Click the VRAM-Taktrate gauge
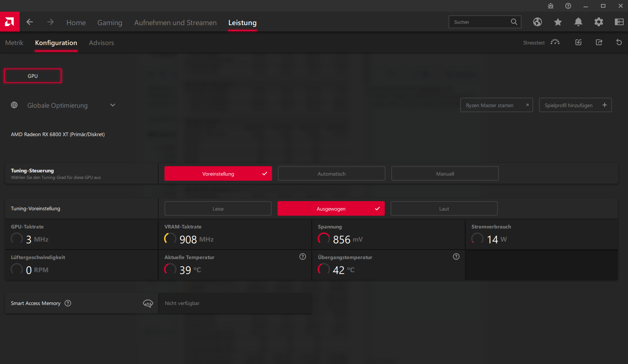This screenshot has width=628, height=364. (170, 239)
